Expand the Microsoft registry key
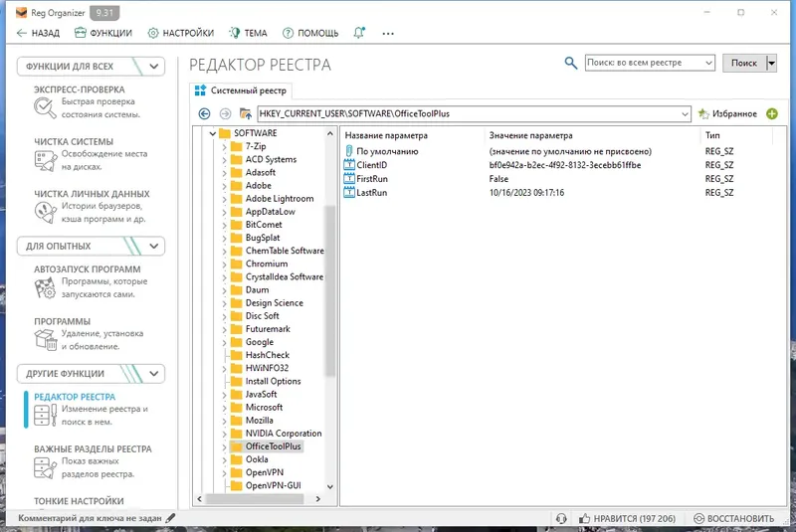The height and width of the screenshot is (532, 796). pyautogui.click(x=224, y=408)
